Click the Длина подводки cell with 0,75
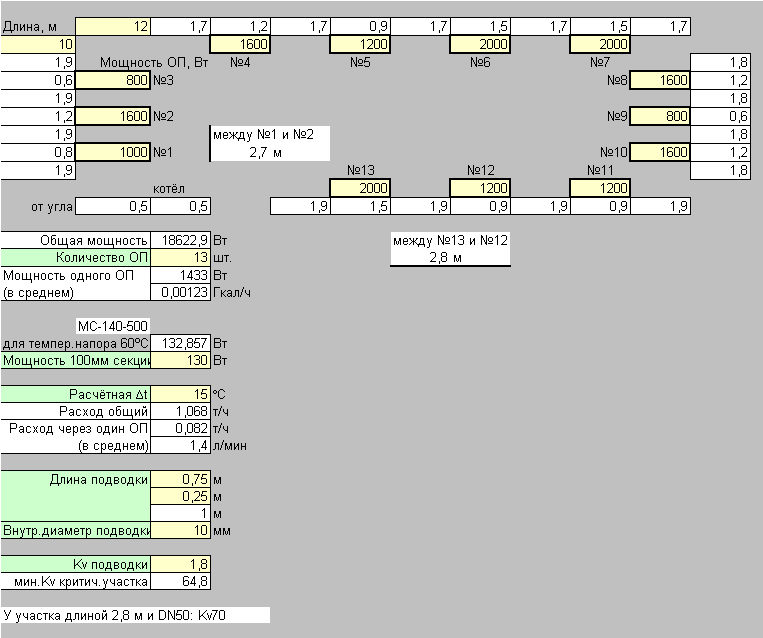763x638 pixels. 180,479
